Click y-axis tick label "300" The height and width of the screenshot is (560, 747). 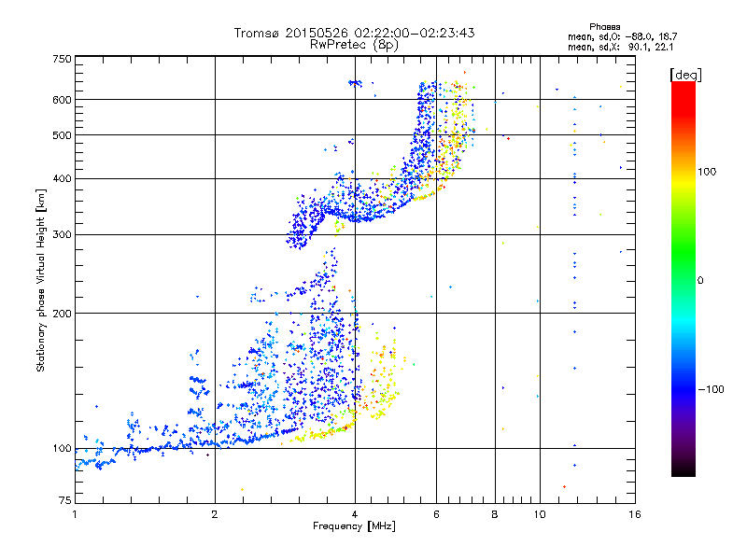(62, 235)
